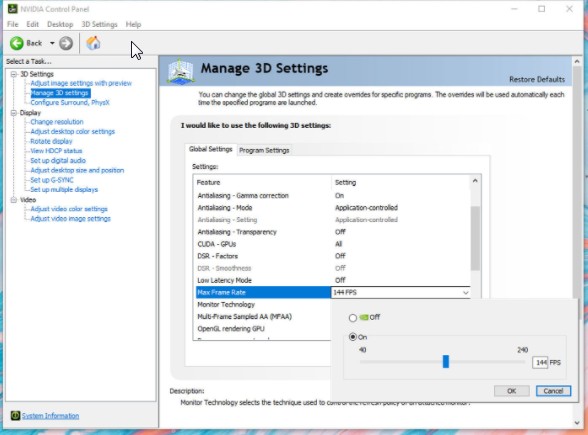Viewport: 588px width, 435px height.
Task: Select the Multi-Frame Sampled AA (MFAA) row
Action: (263, 317)
